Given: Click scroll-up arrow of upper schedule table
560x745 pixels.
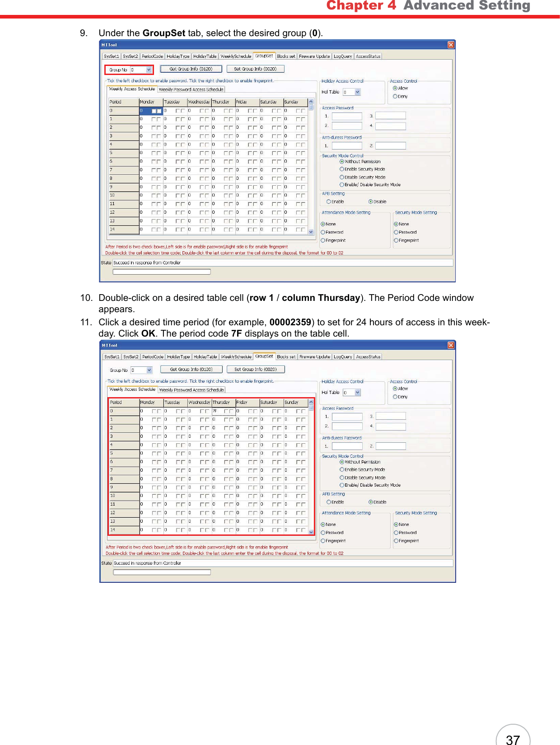Looking at the screenshot, I should pyautogui.click(x=311, y=102).
